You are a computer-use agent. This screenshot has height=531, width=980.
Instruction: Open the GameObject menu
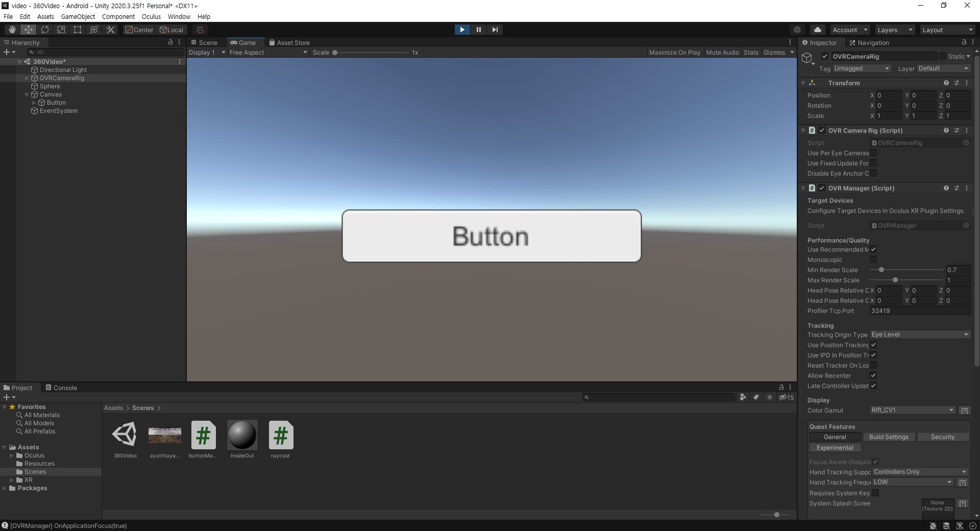click(x=78, y=16)
